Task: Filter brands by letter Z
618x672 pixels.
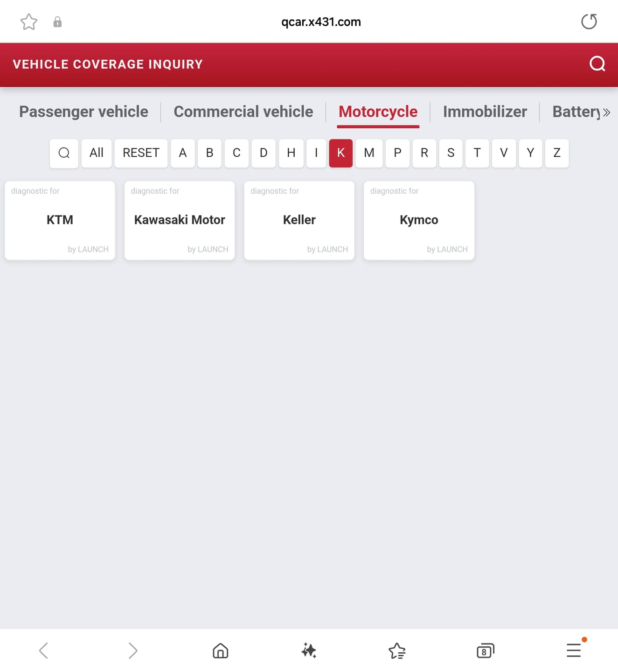Action: (557, 153)
